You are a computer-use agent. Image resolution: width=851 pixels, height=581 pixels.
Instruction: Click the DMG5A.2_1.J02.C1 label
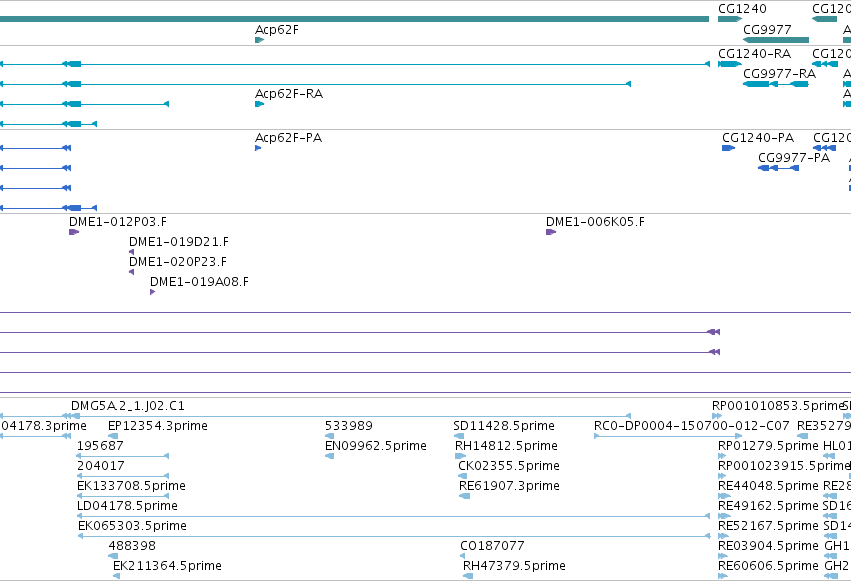127,406
